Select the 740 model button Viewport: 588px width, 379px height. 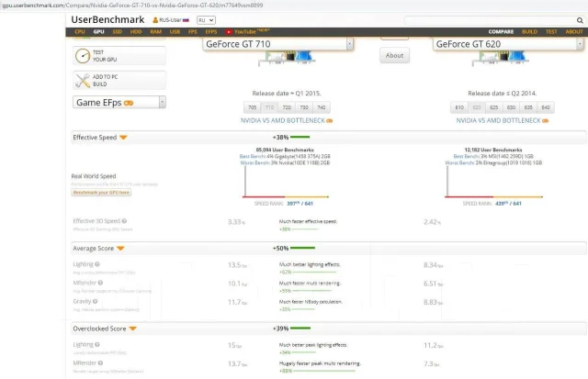(322, 107)
